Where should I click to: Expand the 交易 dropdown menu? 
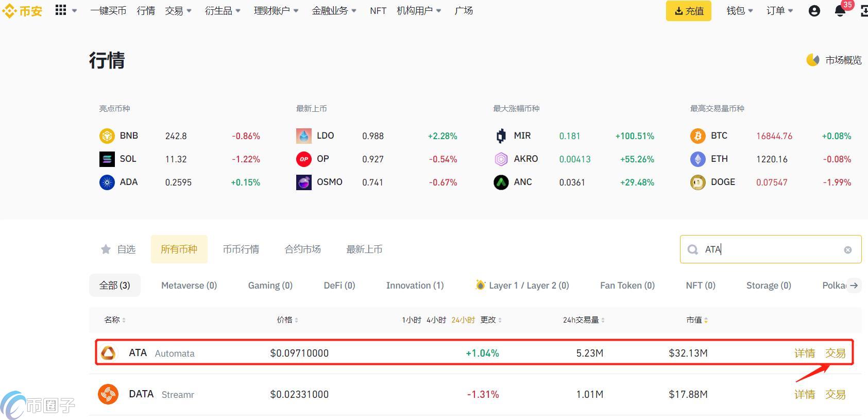[178, 11]
